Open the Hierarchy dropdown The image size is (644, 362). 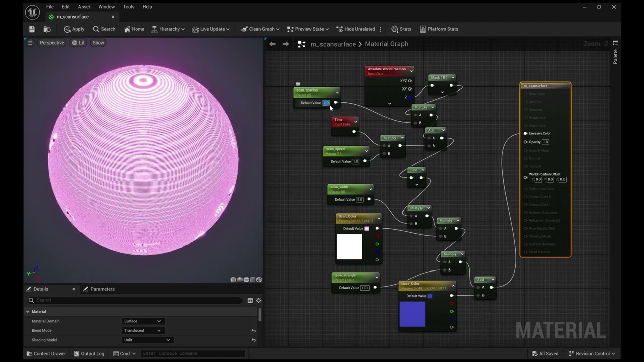(168, 29)
